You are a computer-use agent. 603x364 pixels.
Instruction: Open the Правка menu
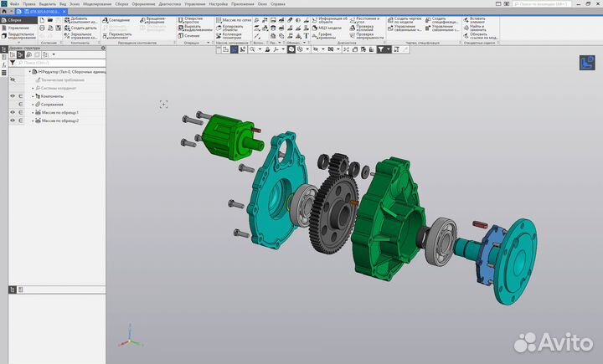click(x=28, y=4)
